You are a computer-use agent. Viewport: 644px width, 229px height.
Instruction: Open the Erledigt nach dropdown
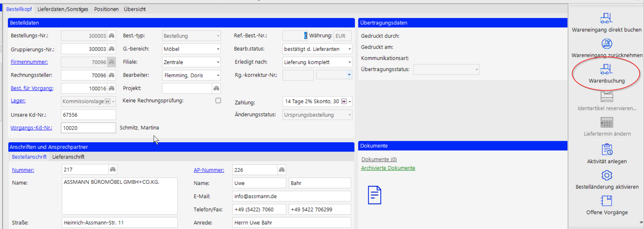(349, 62)
